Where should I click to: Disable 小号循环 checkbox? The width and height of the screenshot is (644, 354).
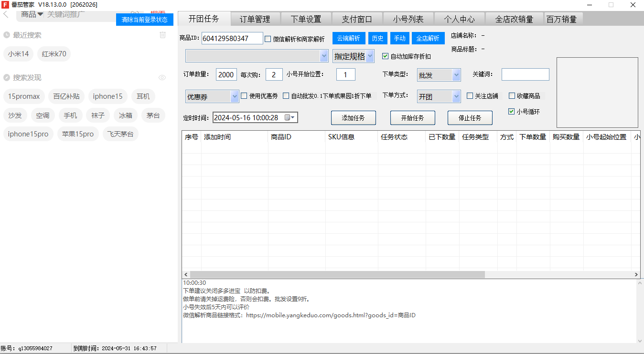(512, 112)
